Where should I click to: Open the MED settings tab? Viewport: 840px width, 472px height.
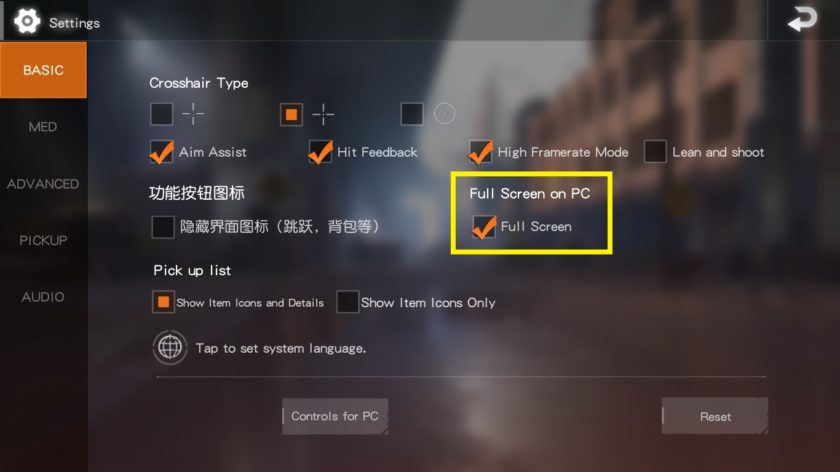(43, 127)
